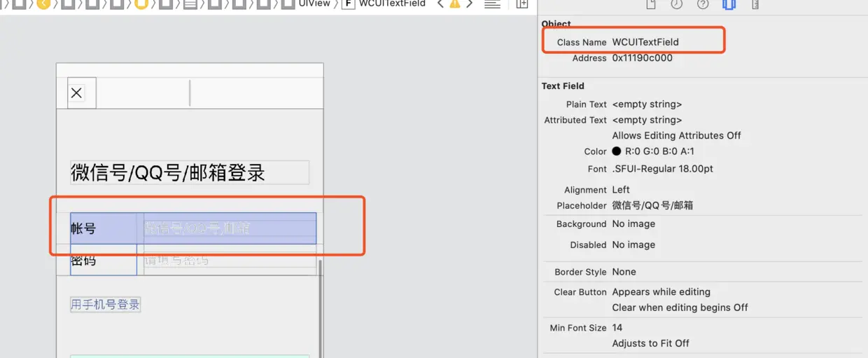868x358 pixels.
Task: Select UIView in the jump bar
Action: (314, 4)
